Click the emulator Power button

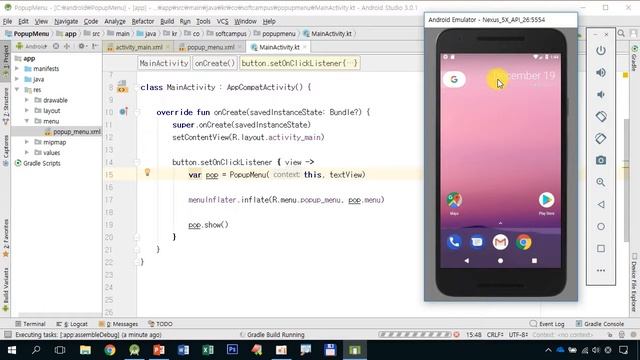(x=600, y=51)
